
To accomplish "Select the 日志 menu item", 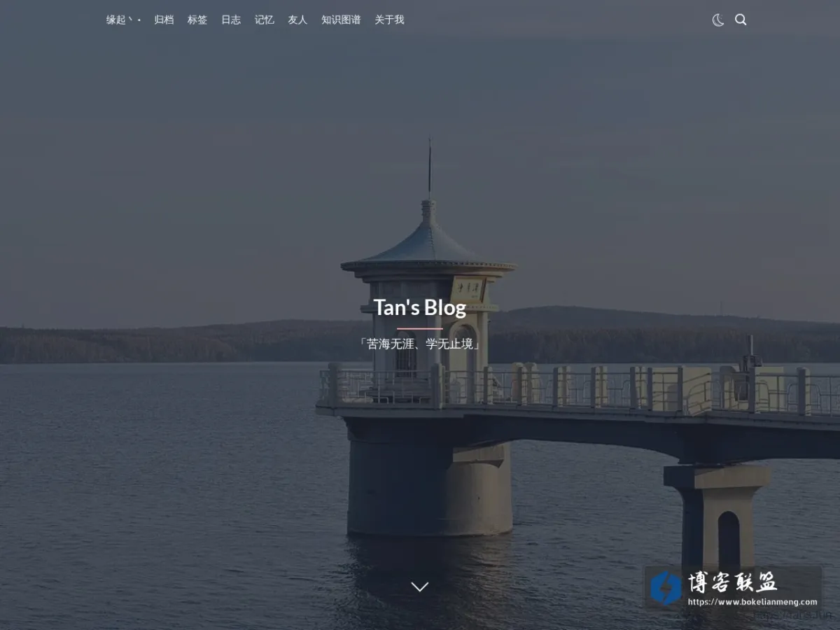I will 231,20.
